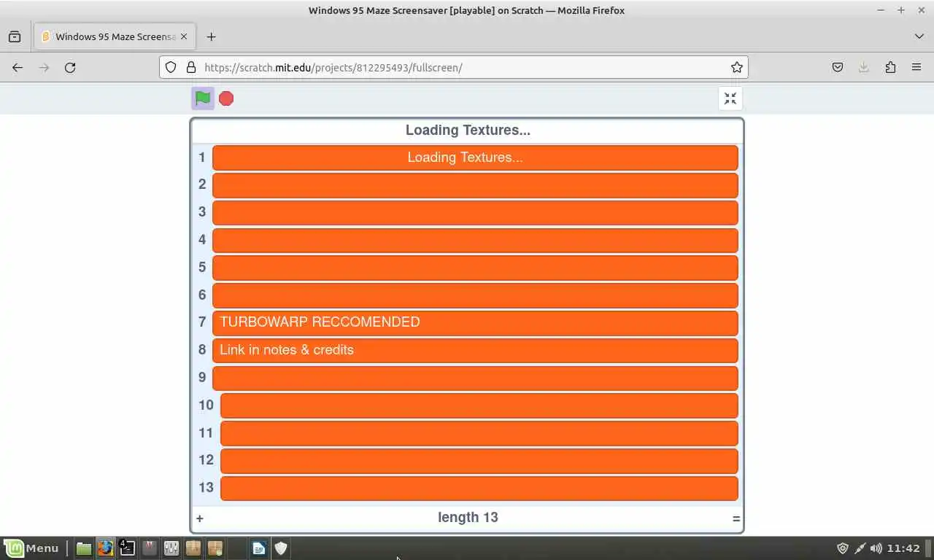Viewport: 934px width, 560px height.
Task: Click empty list item numbered 13
Action: tap(479, 488)
